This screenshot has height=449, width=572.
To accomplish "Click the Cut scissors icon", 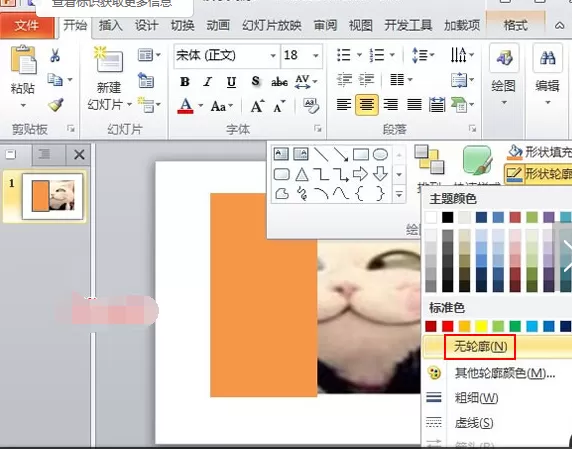I will coord(55,55).
